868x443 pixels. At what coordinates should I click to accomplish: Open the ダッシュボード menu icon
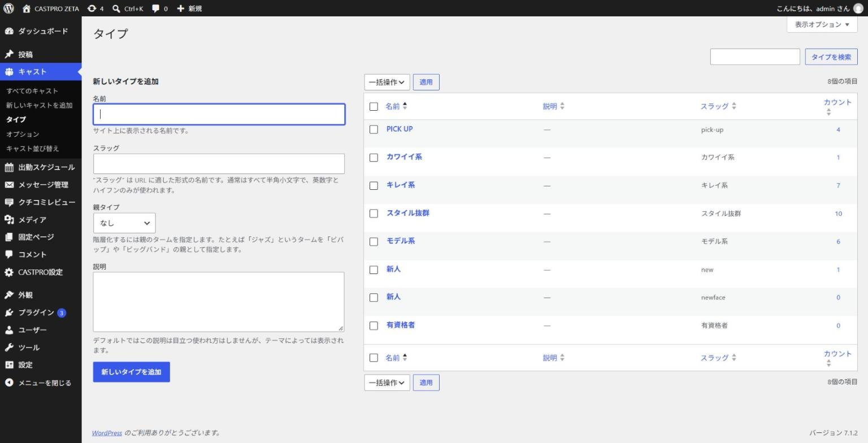point(9,31)
